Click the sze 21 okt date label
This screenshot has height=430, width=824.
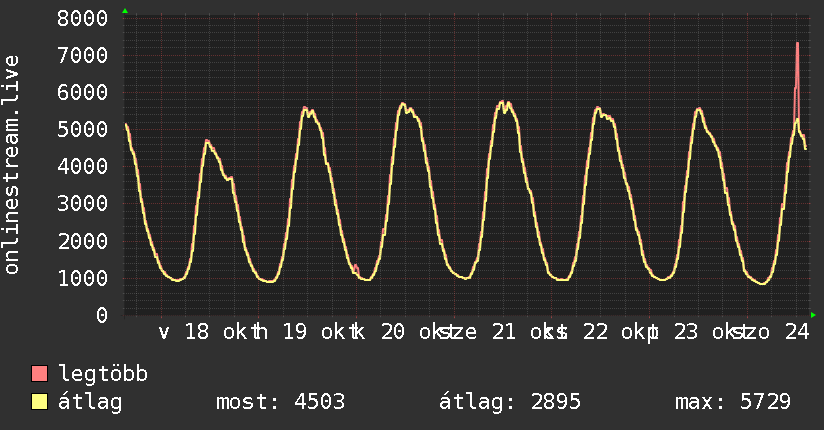click(x=501, y=332)
